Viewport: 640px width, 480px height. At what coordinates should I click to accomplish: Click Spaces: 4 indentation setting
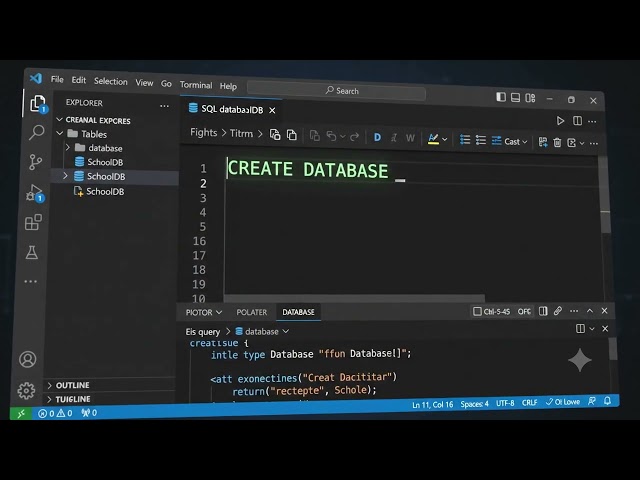[474, 404]
